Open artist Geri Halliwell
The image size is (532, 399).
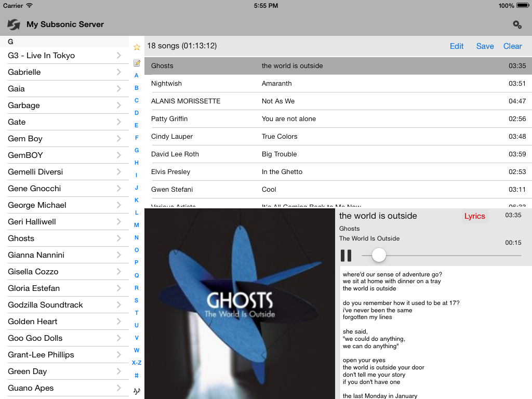point(64,221)
